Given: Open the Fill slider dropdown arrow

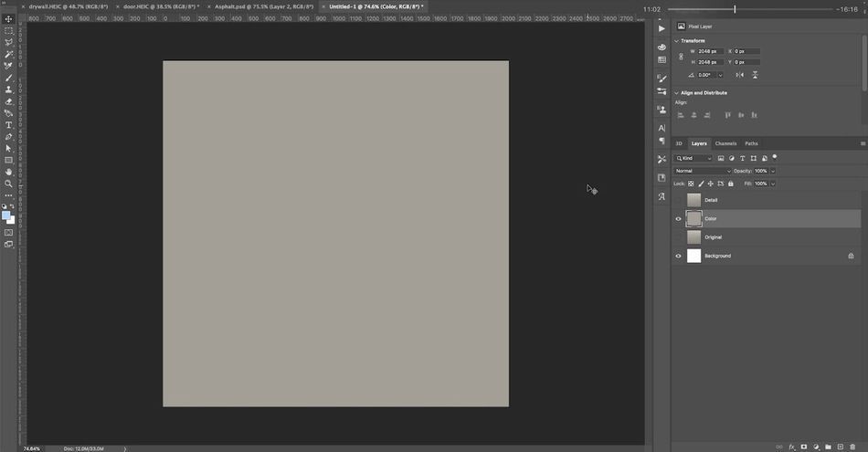Looking at the screenshot, I should coord(773,184).
